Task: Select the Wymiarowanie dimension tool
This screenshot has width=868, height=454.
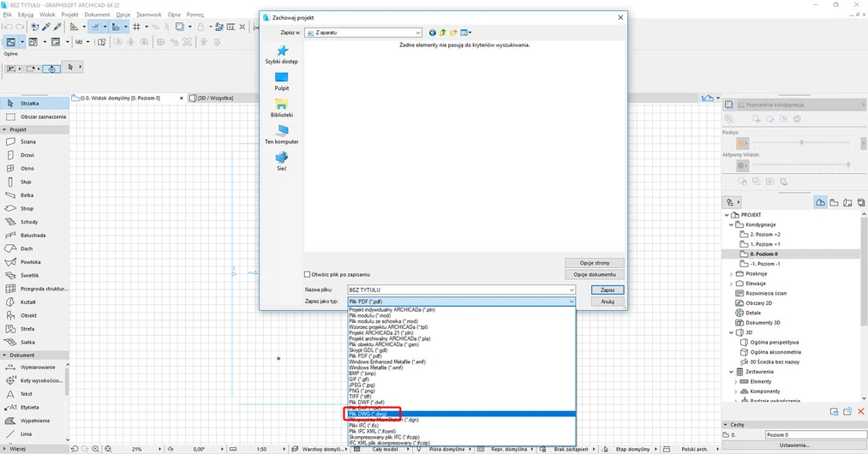Action: 33,367
